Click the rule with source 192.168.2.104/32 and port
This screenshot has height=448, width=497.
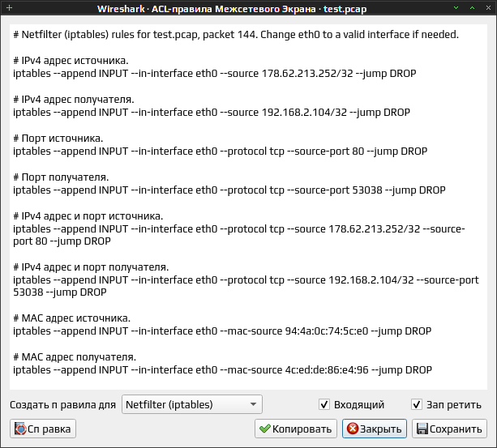[x=246, y=286]
